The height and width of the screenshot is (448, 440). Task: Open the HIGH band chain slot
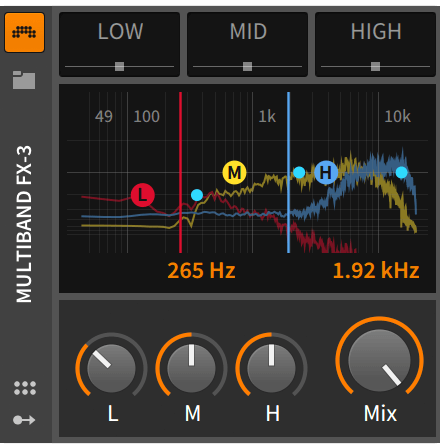tap(375, 44)
